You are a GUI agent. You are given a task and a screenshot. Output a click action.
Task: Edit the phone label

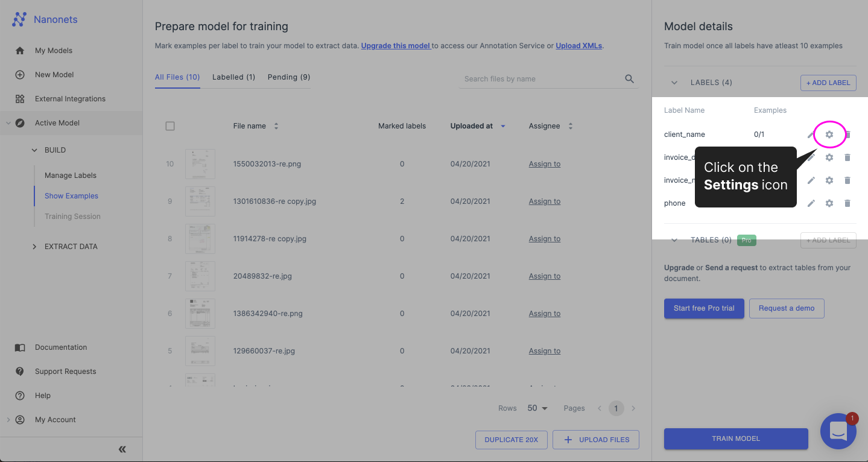pos(811,203)
